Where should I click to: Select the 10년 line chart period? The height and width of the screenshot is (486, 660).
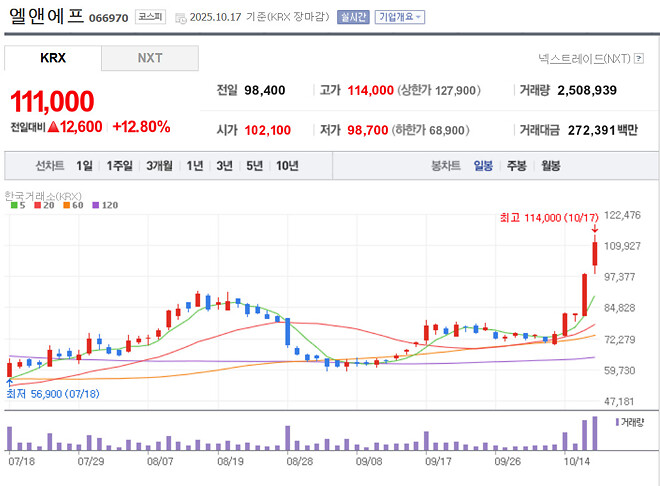(287, 166)
